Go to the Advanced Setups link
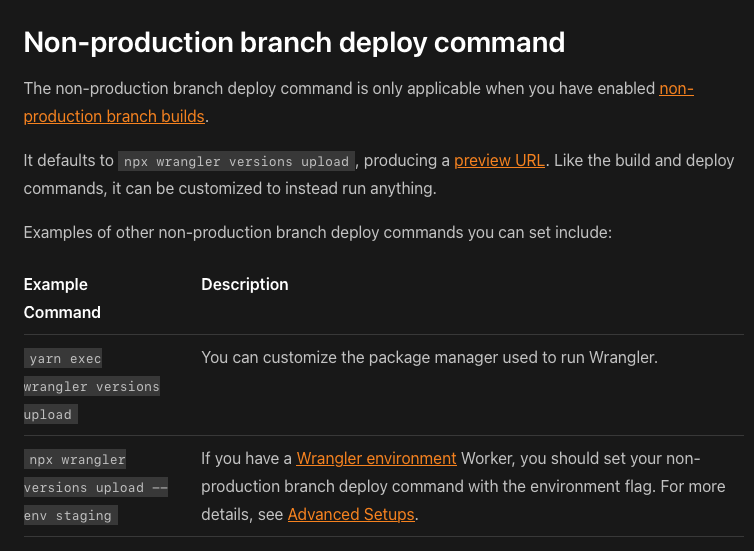This screenshot has height=551, width=754. (x=350, y=514)
